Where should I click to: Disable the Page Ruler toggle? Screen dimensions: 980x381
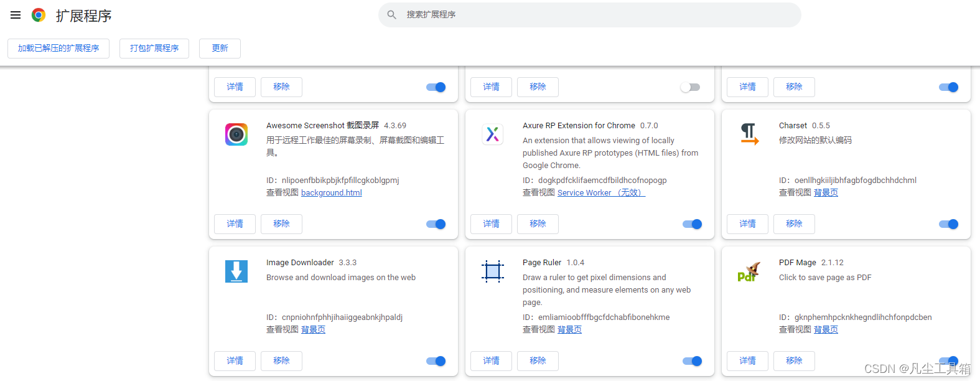(x=693, y=361)
